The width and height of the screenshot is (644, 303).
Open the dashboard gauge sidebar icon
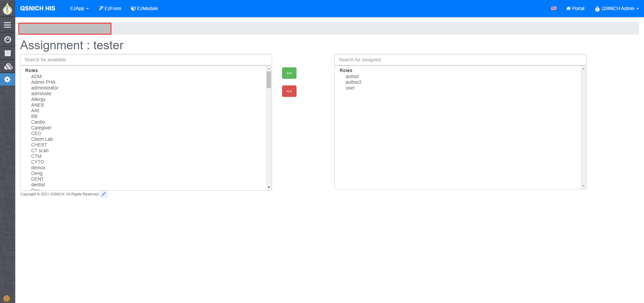pos(7,40)
